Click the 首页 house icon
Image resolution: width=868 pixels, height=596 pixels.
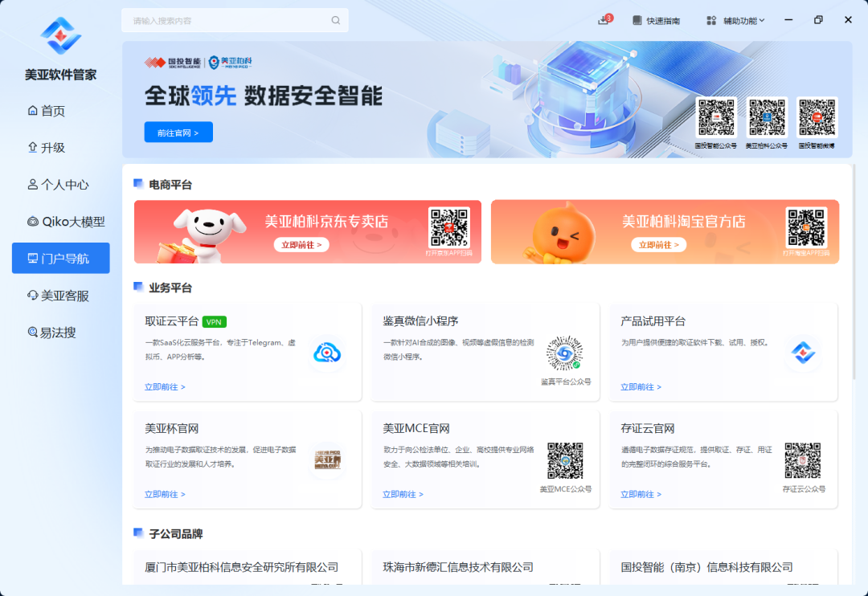33,110
